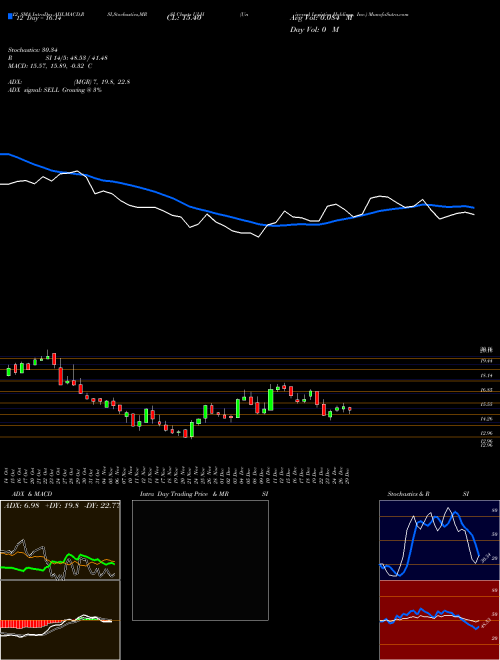Screen dimensions: 500x660
Task: Click the 'Stochastics: 30.34' readout
Action: tap(32, 50)
